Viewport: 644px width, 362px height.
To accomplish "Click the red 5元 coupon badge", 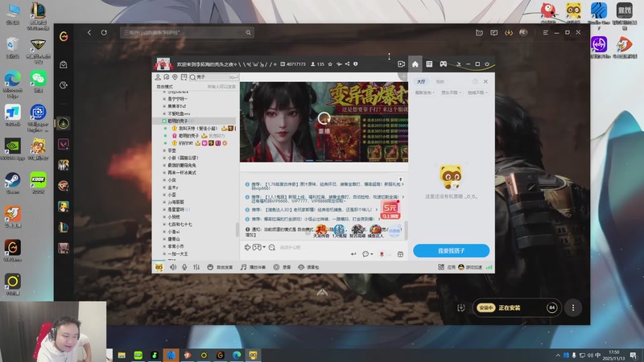I will tap(390, 210).
